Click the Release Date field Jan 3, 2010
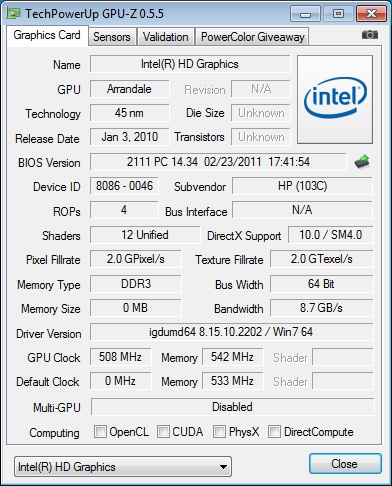 129,137
